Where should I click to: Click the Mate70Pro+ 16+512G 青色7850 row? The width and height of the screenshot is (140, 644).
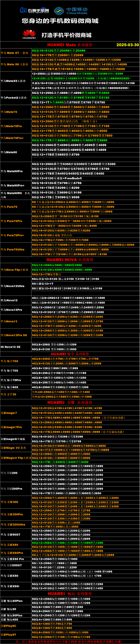tap(85, 136)
